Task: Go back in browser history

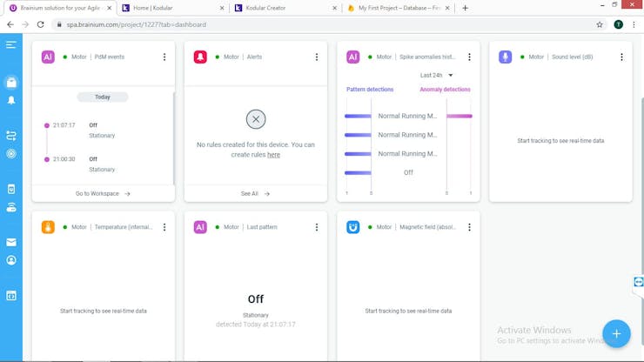Action: (x=10, y=24)
